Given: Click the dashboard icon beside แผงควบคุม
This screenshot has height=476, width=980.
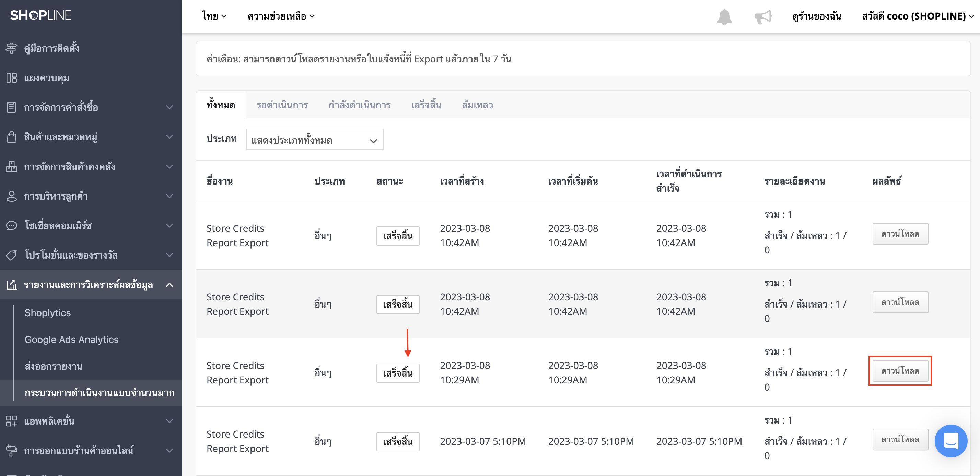Looking at the screenshot, I should click(x=11, y=78).
